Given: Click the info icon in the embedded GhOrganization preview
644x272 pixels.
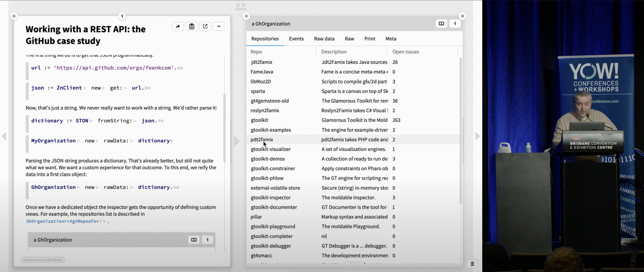Looking at the screenshot, I should 207,240.
